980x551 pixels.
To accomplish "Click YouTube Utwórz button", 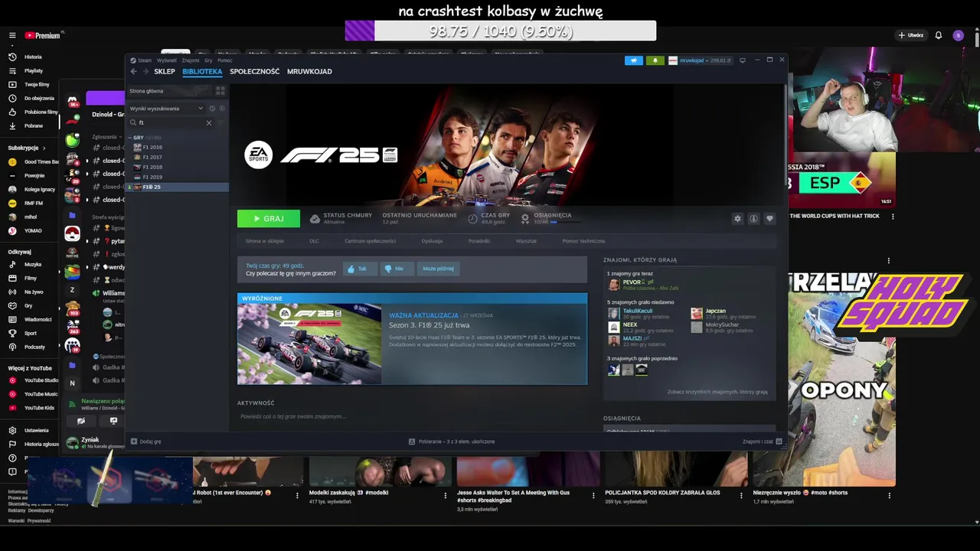I will [x=911, y=35].
